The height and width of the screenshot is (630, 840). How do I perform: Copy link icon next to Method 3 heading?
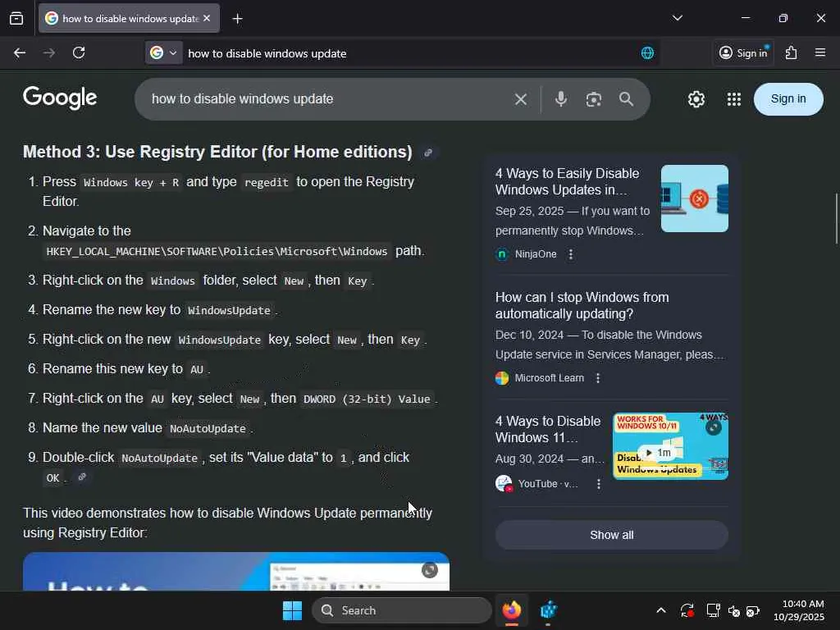click(x=428, y=153)
